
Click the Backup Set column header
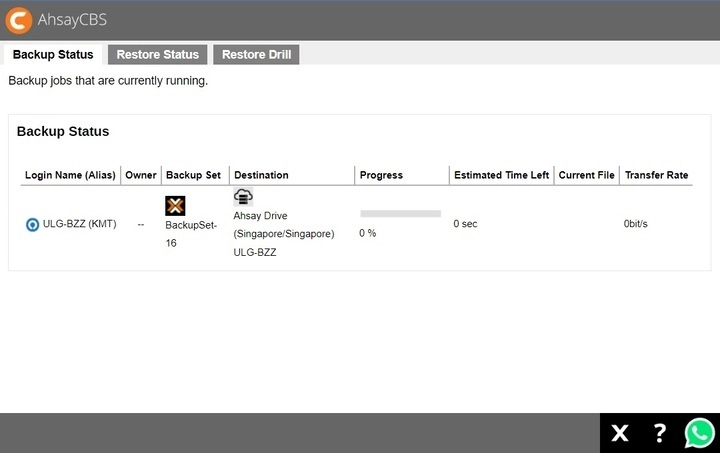(193, 175)
